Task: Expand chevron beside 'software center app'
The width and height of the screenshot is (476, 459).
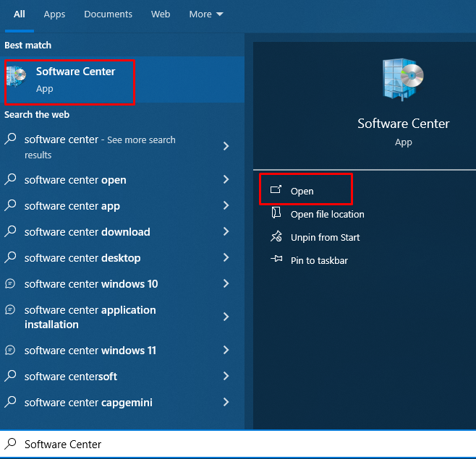Action: 226,205
